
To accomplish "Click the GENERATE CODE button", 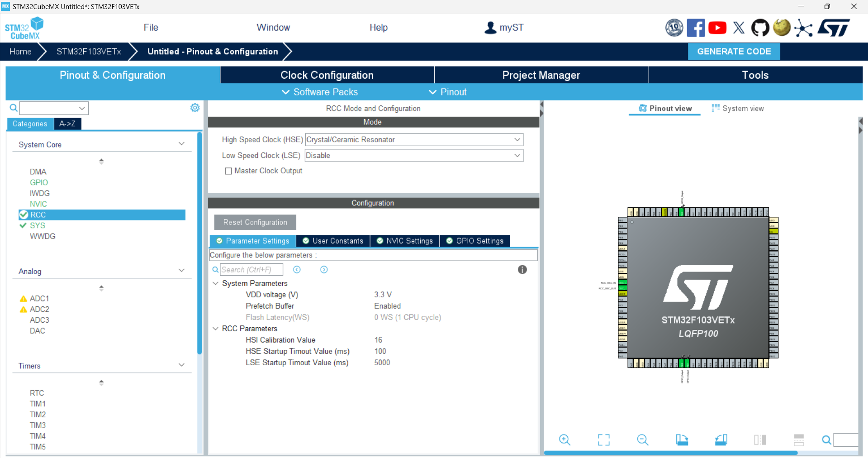I will click(734, 52).
